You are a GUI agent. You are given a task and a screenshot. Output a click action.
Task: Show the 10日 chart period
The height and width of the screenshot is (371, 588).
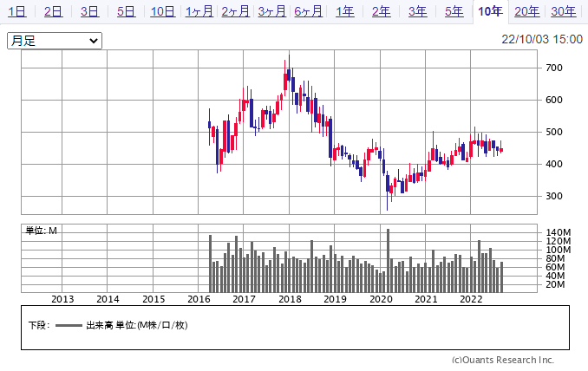162,11
